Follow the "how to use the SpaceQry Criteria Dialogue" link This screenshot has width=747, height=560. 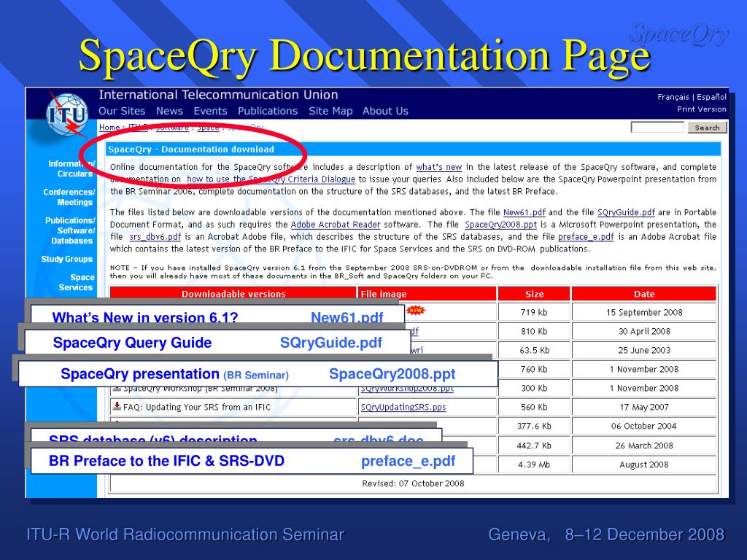(271, 179)
